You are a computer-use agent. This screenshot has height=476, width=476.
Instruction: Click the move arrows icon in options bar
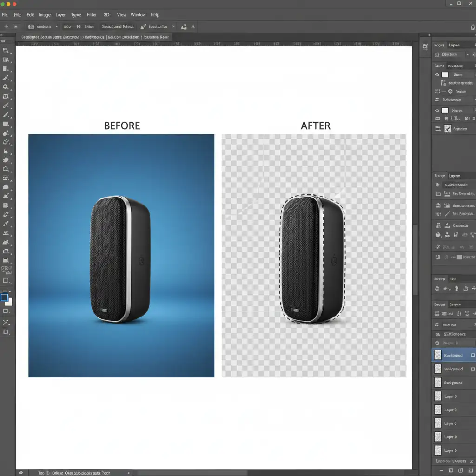tap(6, 27)
